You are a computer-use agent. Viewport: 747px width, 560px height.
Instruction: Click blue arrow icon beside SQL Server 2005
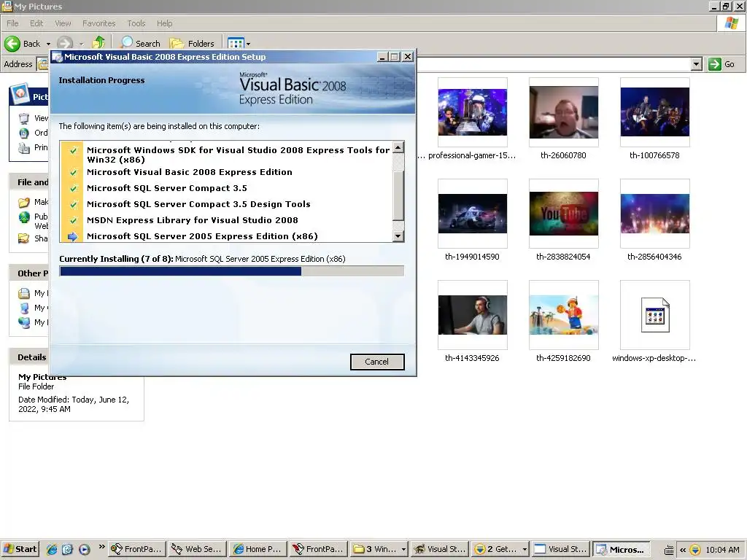[x=72, y=236]
